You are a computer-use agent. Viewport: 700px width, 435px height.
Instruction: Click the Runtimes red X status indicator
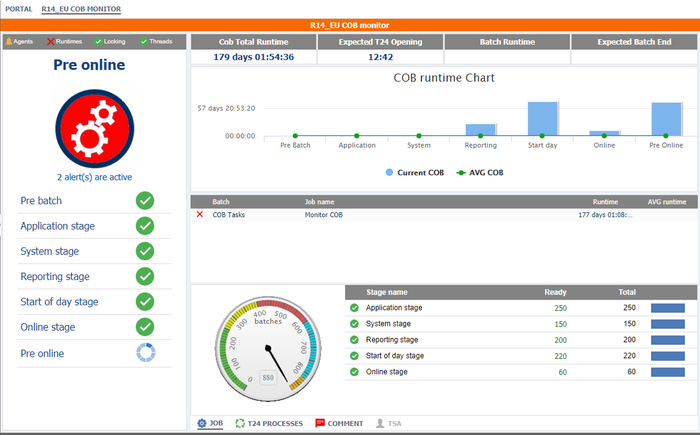(x=51, y=42)
